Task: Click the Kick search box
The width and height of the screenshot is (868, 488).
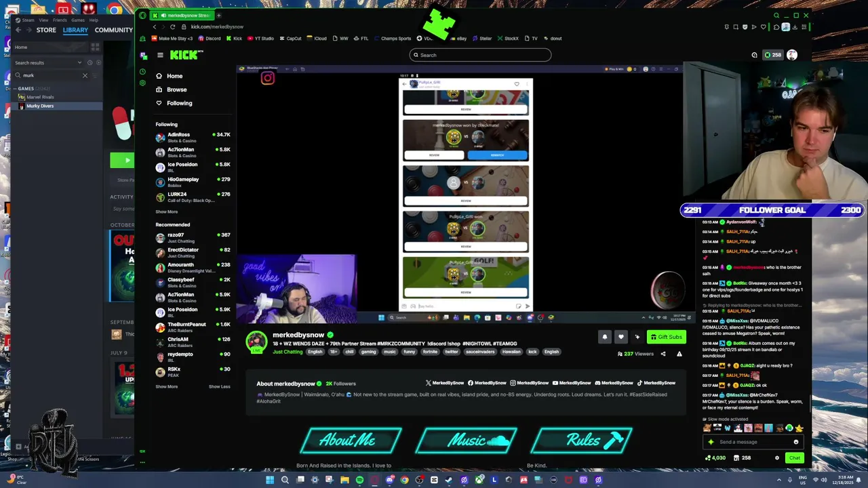Action: (480, 55)
